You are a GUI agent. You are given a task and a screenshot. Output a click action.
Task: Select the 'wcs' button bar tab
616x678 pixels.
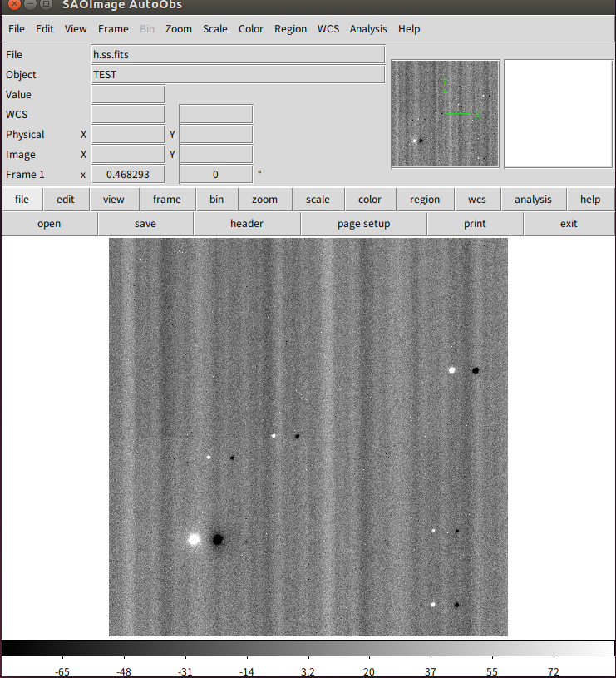[x=477, y=200]
